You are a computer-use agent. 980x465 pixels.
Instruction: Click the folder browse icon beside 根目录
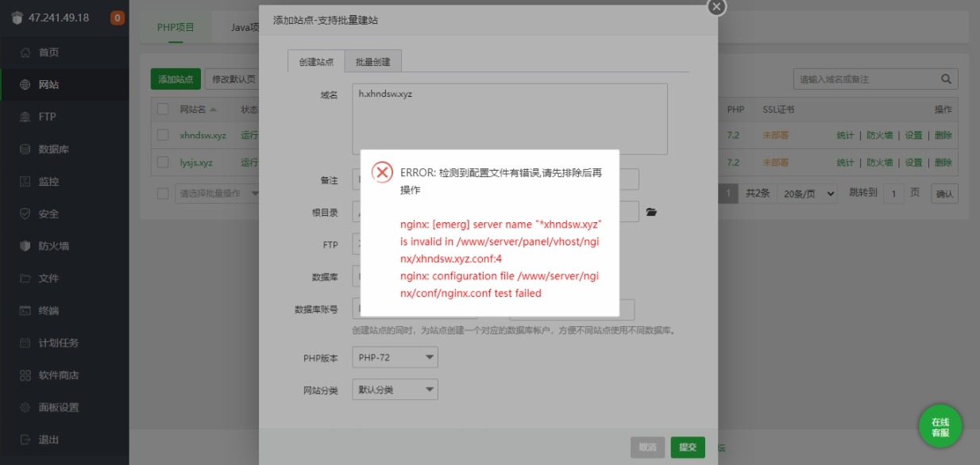[x=651, y=213]
